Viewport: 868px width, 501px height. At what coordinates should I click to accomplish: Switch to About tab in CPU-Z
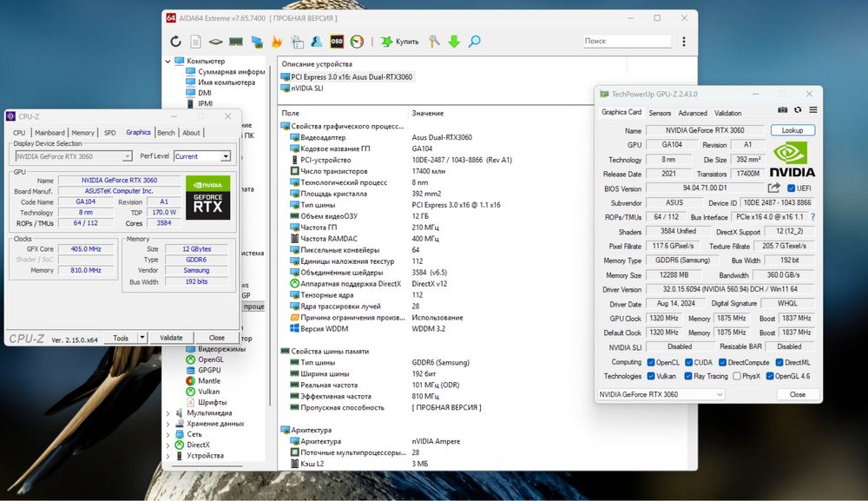pyautogui.click(x=192, y=133)
